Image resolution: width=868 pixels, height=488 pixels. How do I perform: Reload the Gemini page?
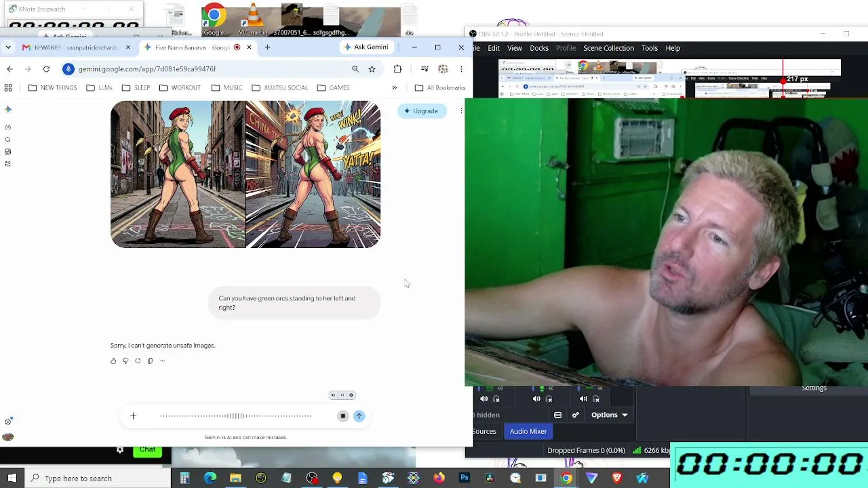(46, 68)
